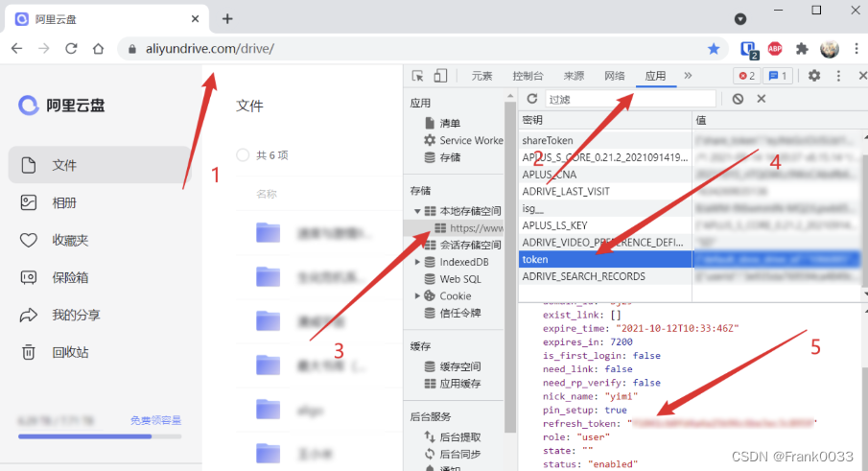Click the storage usage progress bar
The height and width of the screenshot is (471, 868).
pyautogui.click(x=100, y=436)
